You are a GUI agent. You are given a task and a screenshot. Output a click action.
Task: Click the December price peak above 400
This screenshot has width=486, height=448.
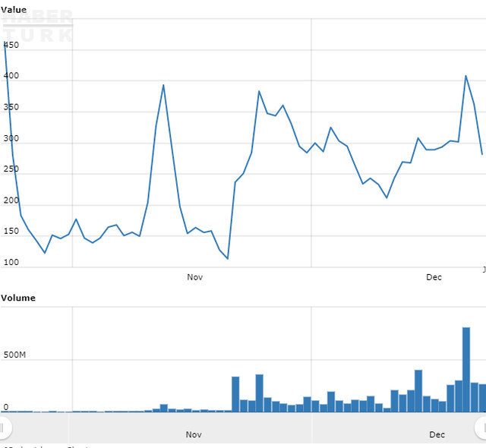(465, 76)
